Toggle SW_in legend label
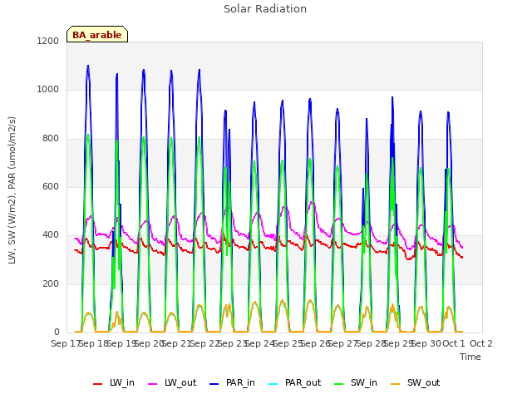Viewport: 532px width, 399px height. (x=356, y=382)
